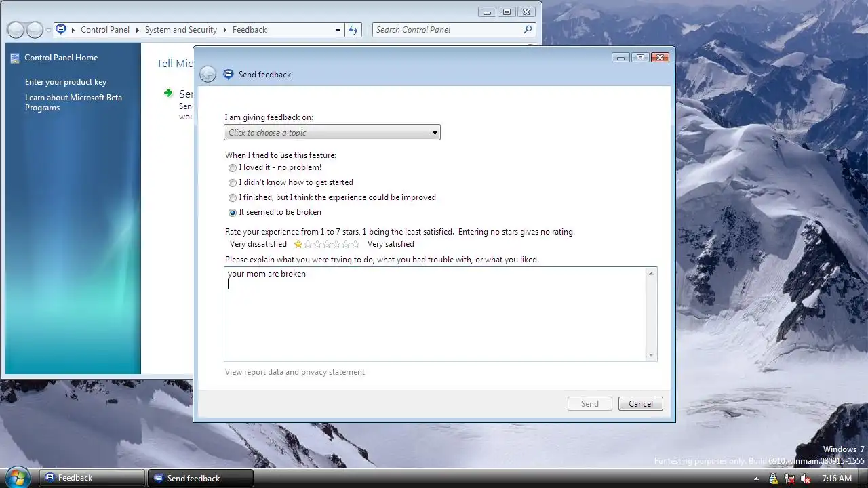Close the Control Panel window

[526, 12]
